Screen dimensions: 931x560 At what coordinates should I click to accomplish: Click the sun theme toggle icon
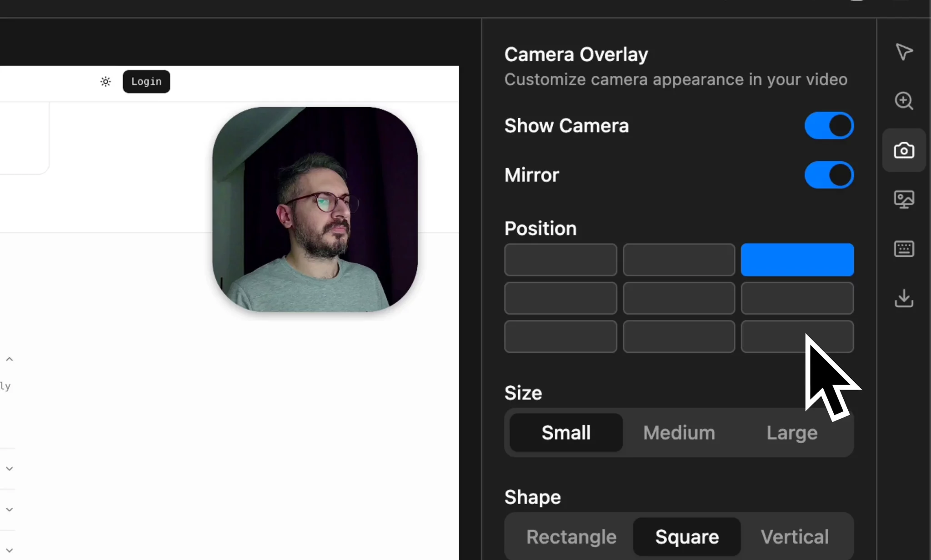[105, 82]
